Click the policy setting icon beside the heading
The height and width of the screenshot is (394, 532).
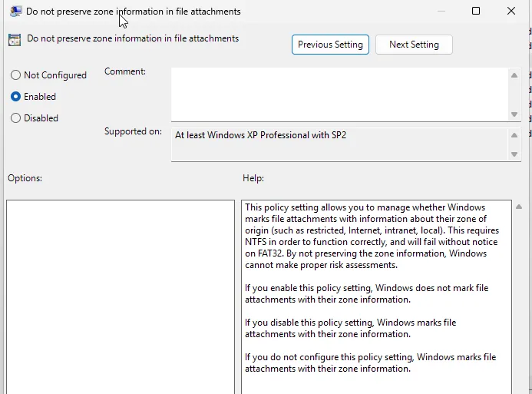15,40
